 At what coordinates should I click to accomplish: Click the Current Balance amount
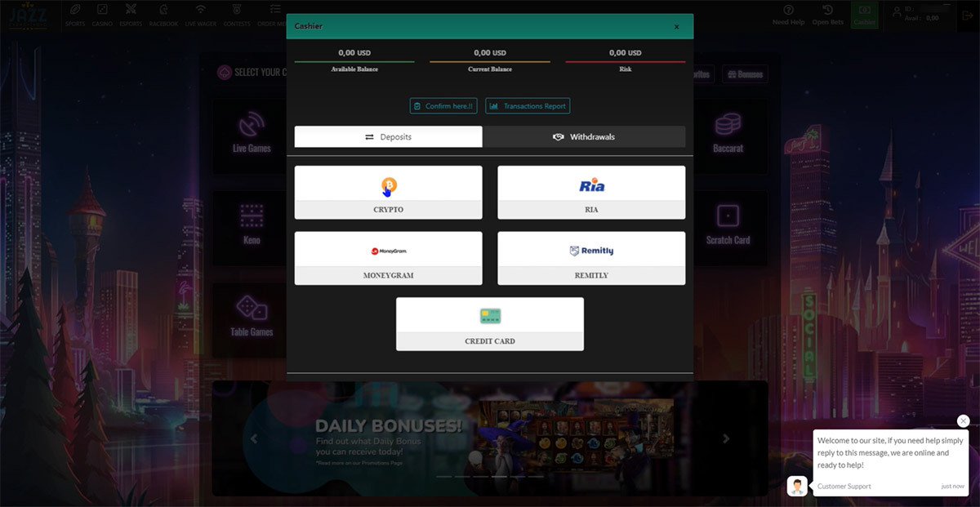490,53
